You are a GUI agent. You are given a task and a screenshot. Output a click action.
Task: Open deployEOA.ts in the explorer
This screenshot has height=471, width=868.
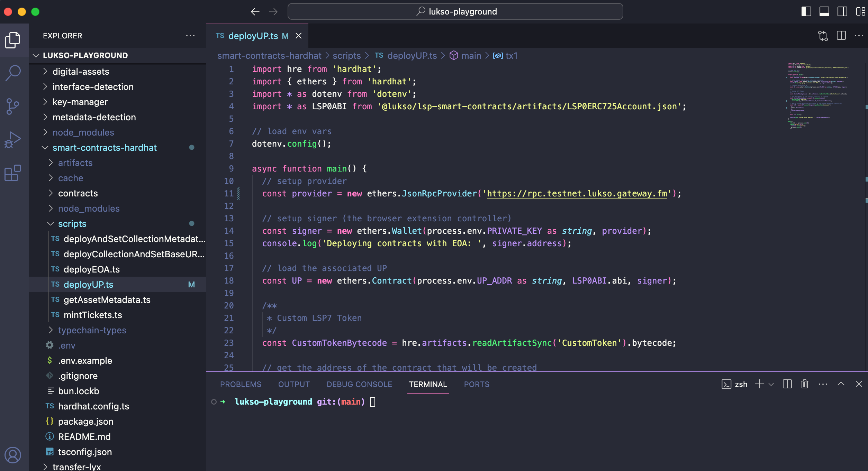[x=118, y=269]
